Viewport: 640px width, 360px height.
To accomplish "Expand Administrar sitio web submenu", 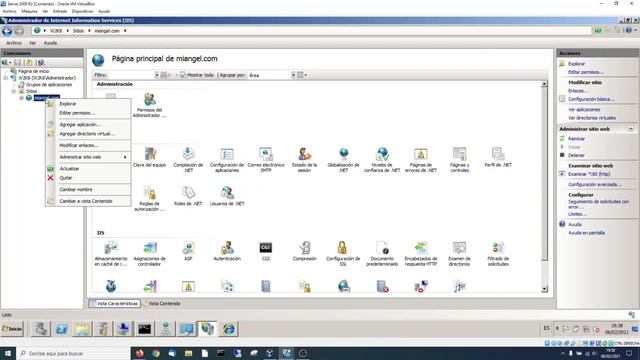I will coord(88,157).
